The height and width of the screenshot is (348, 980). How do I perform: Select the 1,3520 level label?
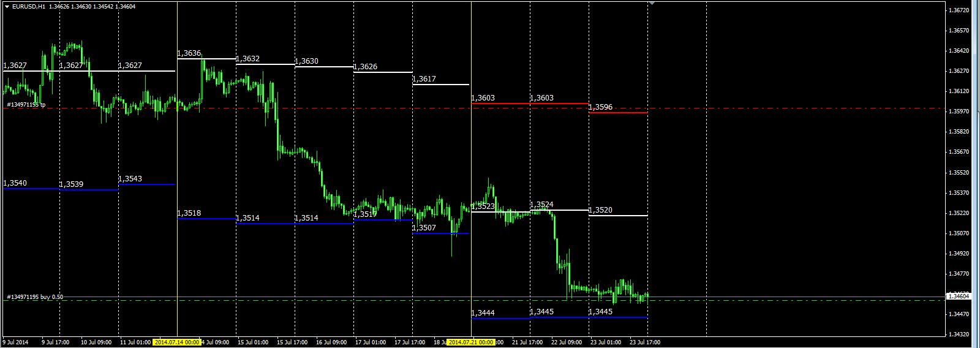pos(601,210)
